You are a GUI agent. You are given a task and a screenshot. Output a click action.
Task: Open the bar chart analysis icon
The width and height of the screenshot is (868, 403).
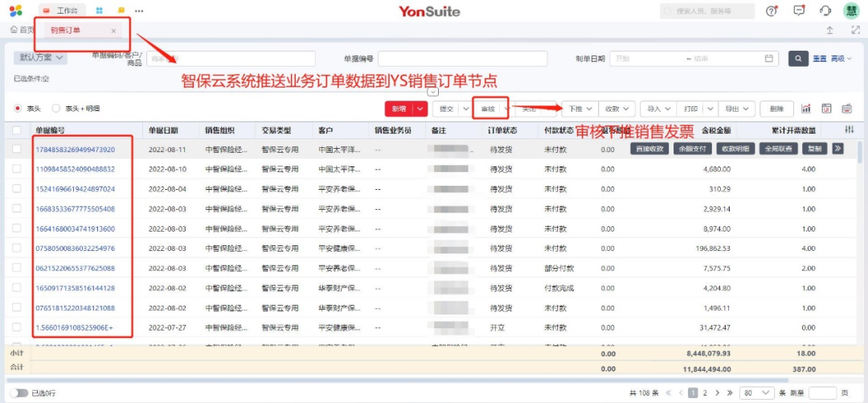[806, 109]
